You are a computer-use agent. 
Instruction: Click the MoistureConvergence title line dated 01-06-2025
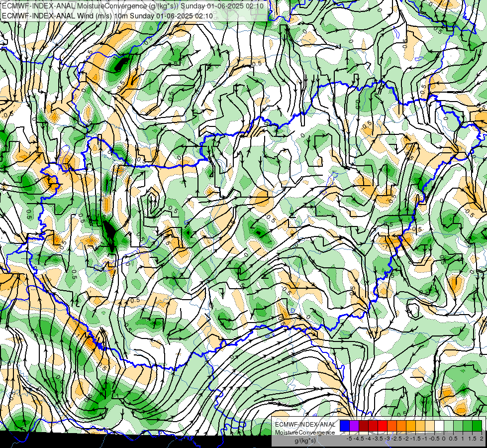[x=133, y=6]
